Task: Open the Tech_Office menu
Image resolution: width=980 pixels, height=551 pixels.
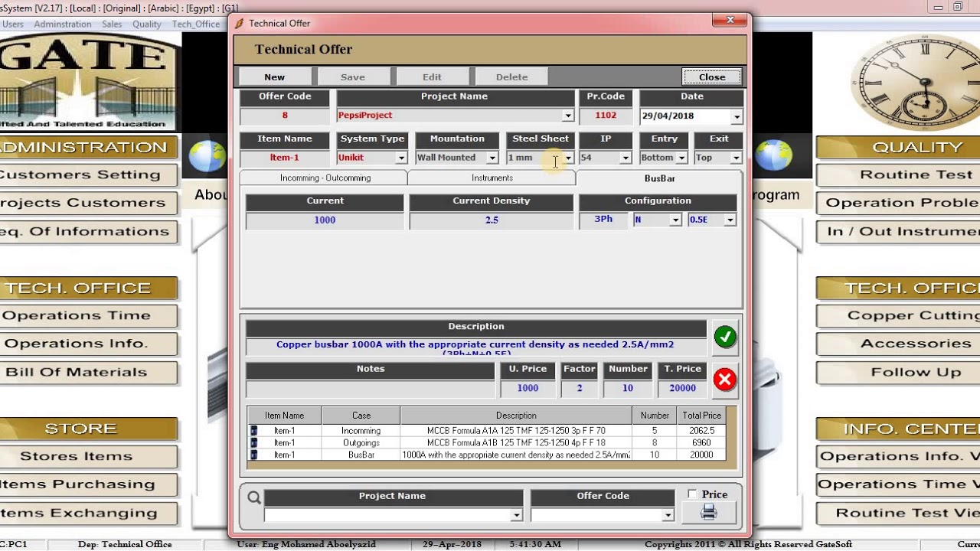Action: point(196,24)
